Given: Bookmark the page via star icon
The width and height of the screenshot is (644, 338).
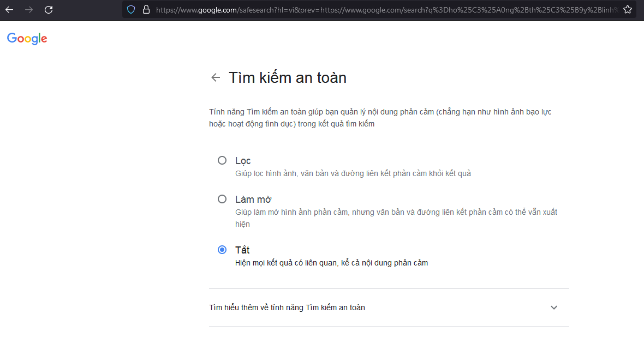Looking at the screenshot, I should [628, 9].
